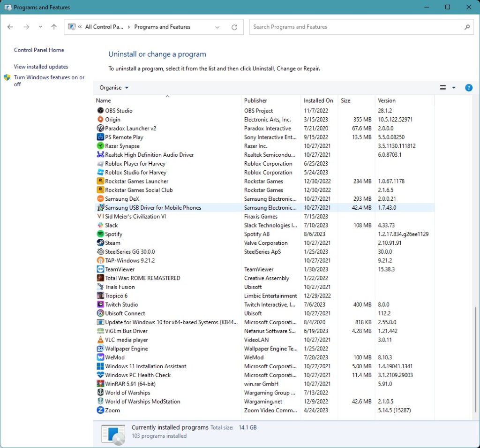This screenshot has height=448, width=480.
Task: Select Update for Windows 10 x64-based Systems
Action: [x=264, y=322]
